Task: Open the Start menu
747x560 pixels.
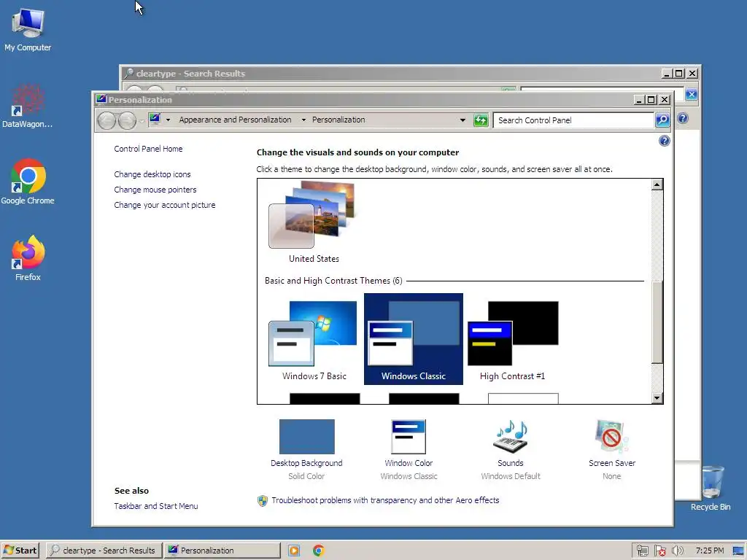Action: (x=20, y=551)
